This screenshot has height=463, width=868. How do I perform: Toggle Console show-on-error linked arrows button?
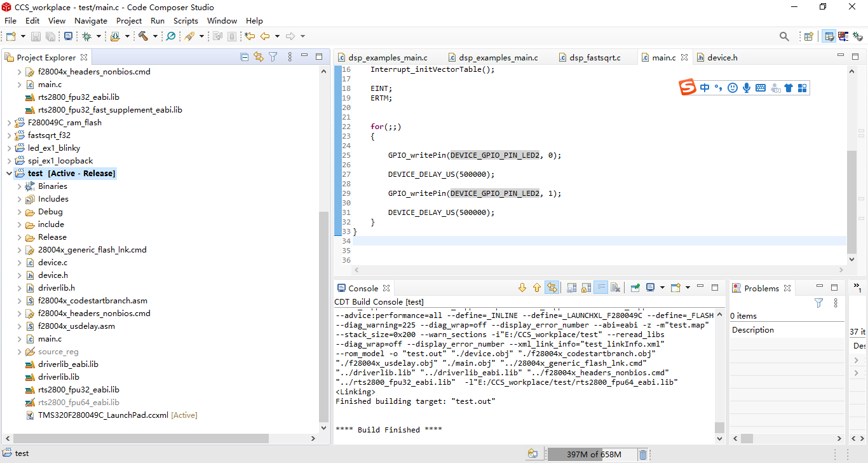click(x=552, y=287)
